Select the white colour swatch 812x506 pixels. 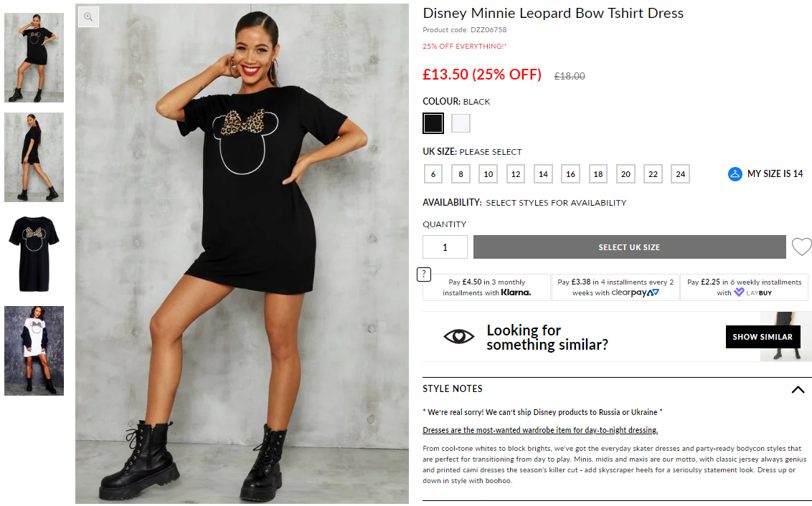461,123
